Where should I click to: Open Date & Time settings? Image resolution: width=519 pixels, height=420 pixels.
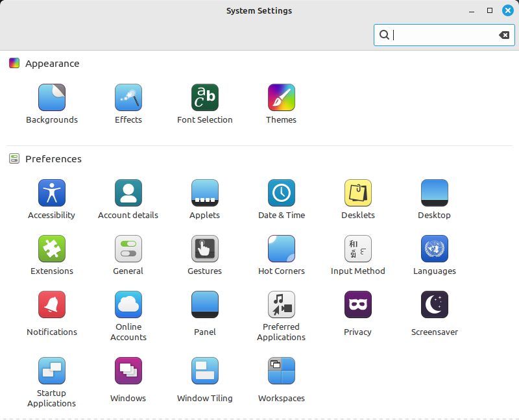tap(281, 198)
